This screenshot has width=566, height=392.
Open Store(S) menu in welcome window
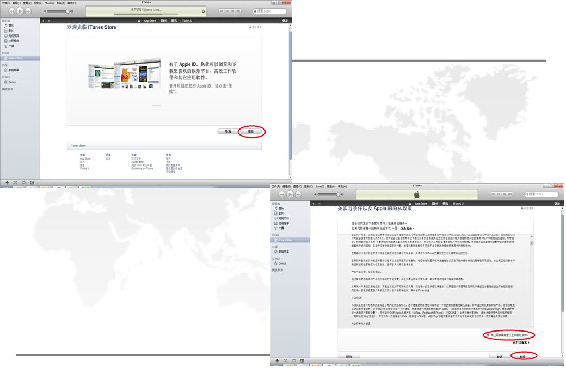50,3
